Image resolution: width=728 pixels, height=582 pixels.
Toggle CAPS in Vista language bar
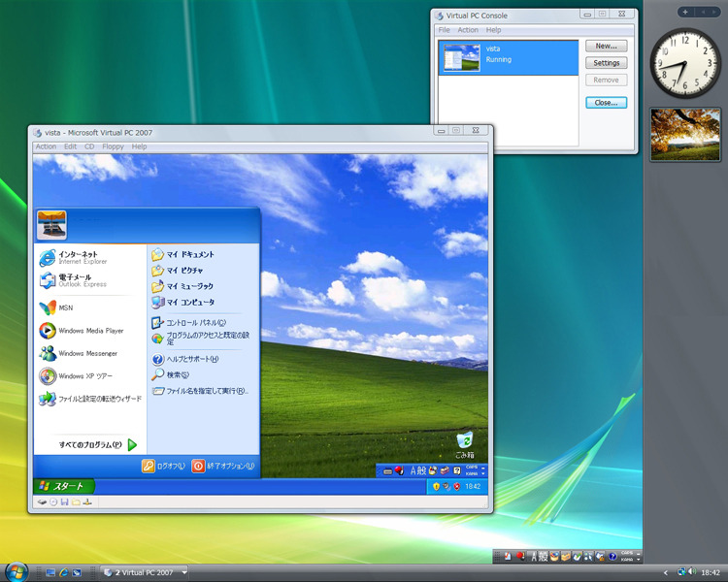coord(627,553)
